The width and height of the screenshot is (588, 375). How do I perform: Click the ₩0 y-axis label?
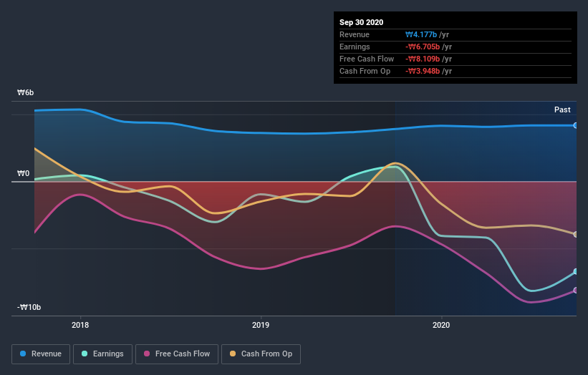(x=23, y=173)
